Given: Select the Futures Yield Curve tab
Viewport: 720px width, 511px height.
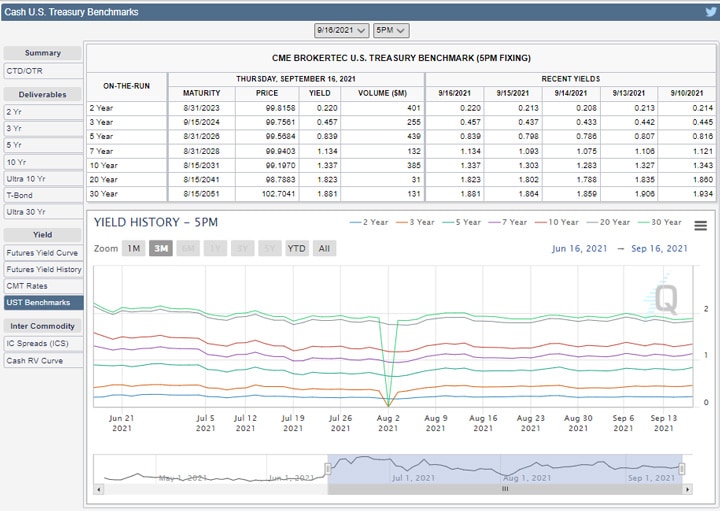Looking at the screenshot, I should point(42,253).
